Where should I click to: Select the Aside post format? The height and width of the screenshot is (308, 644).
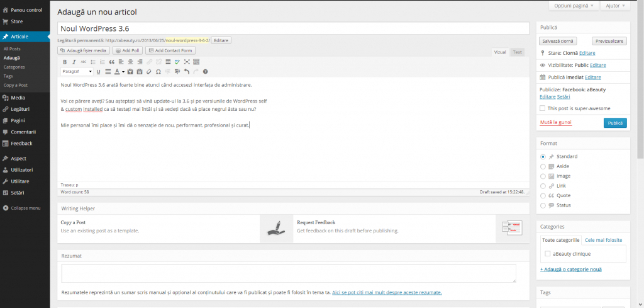click(x=543, y=166)
